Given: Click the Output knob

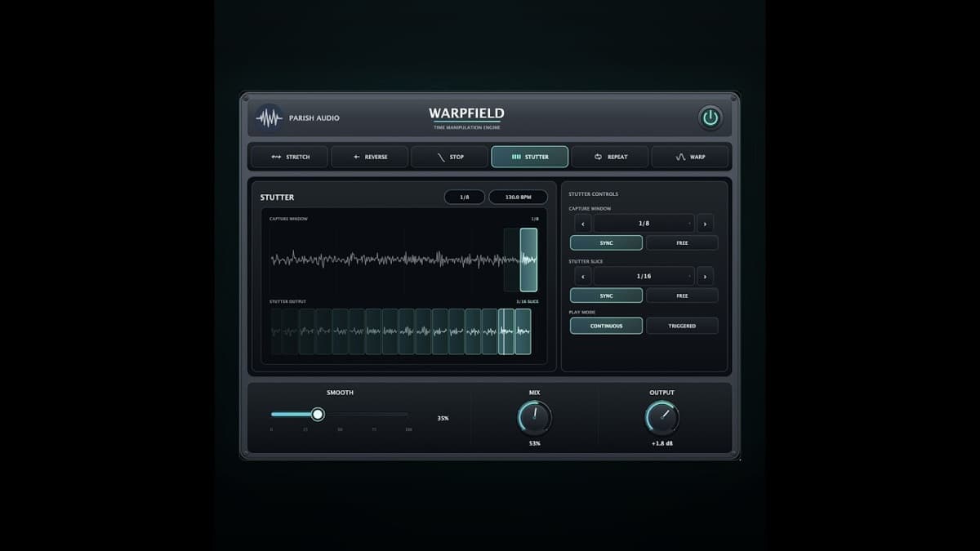Looking at the screenshot, I should click(x=661, y=418).
